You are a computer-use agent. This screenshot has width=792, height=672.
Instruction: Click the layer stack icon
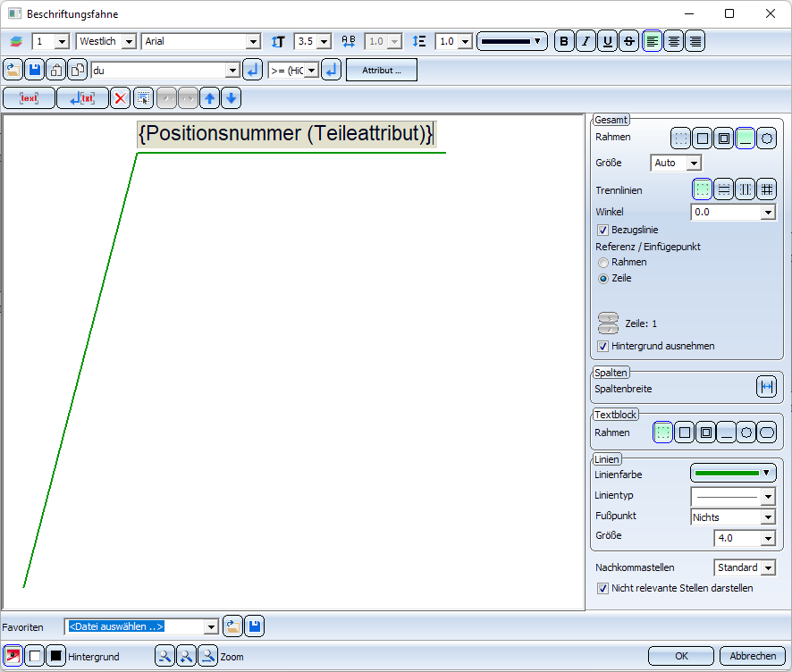(16, 41)
